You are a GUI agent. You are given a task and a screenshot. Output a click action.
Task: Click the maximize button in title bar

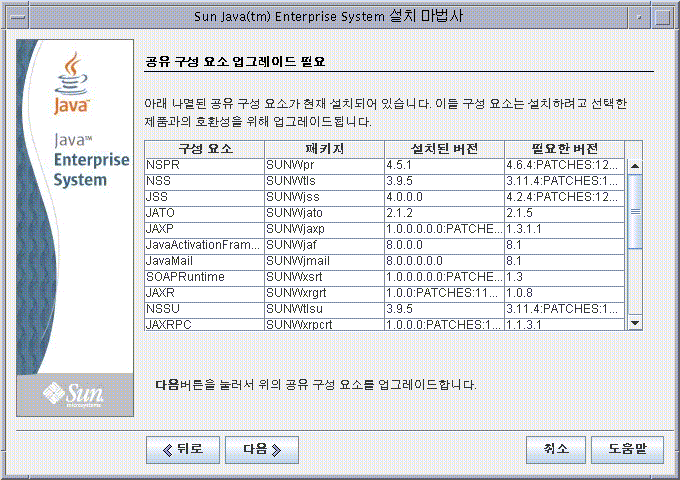tap(663, 17)
